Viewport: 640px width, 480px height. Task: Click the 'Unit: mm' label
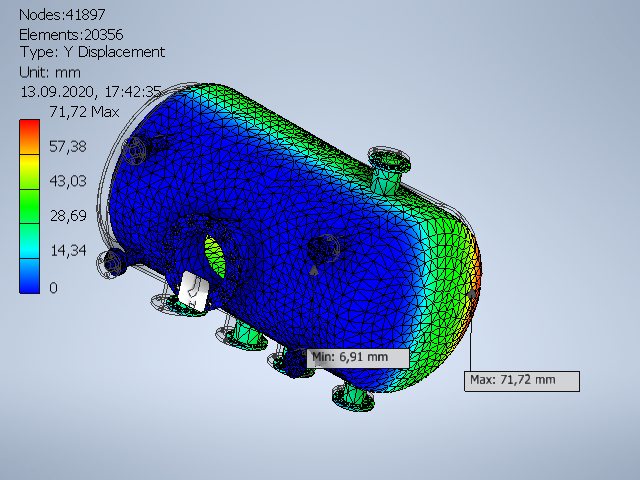pyautogui.click(x=50, y=73)
